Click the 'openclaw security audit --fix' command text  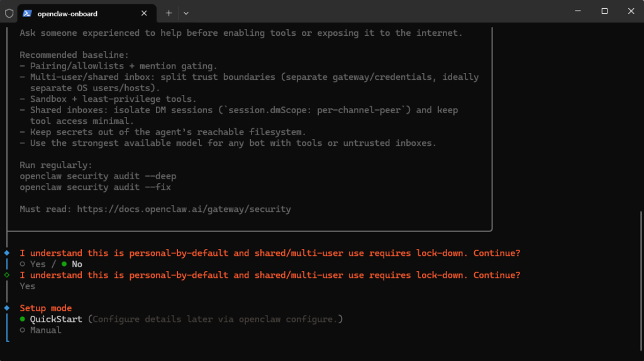tap(95, 187)
